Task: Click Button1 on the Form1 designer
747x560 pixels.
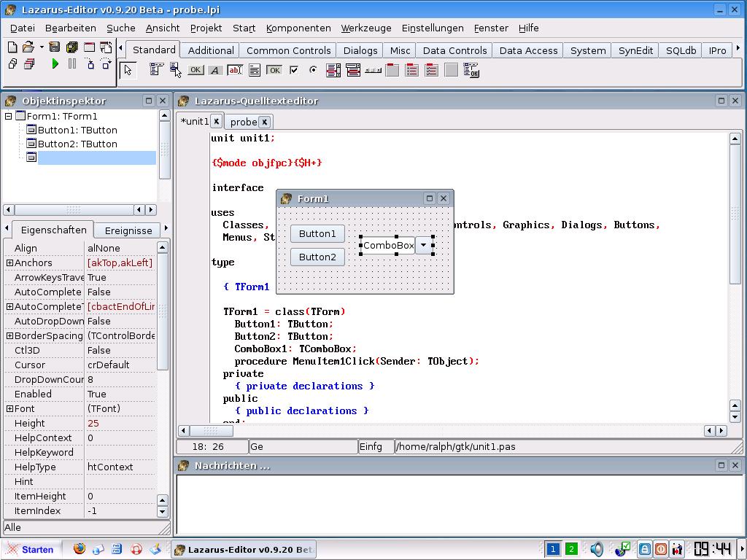Action: (x=317, y=233)
